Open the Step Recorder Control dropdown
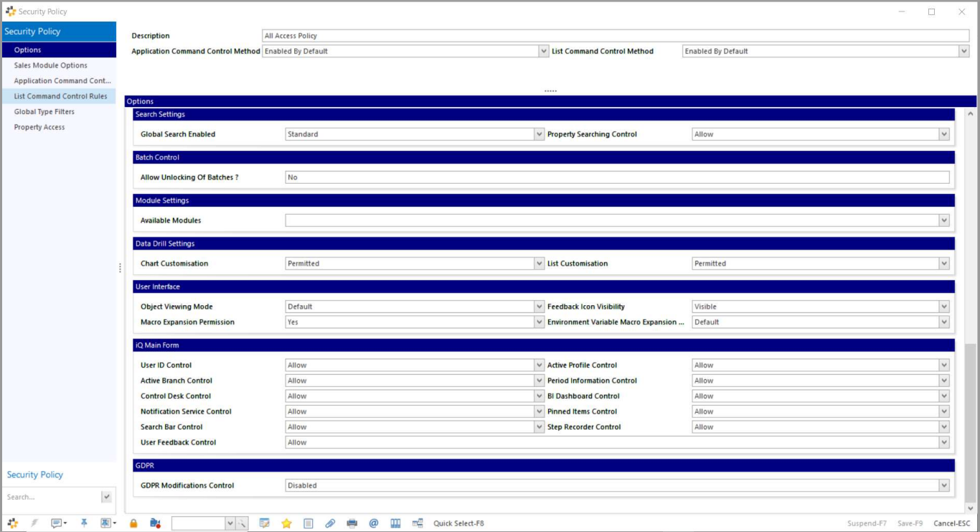Viewport: 980px width, 532px height. (944, 427)
